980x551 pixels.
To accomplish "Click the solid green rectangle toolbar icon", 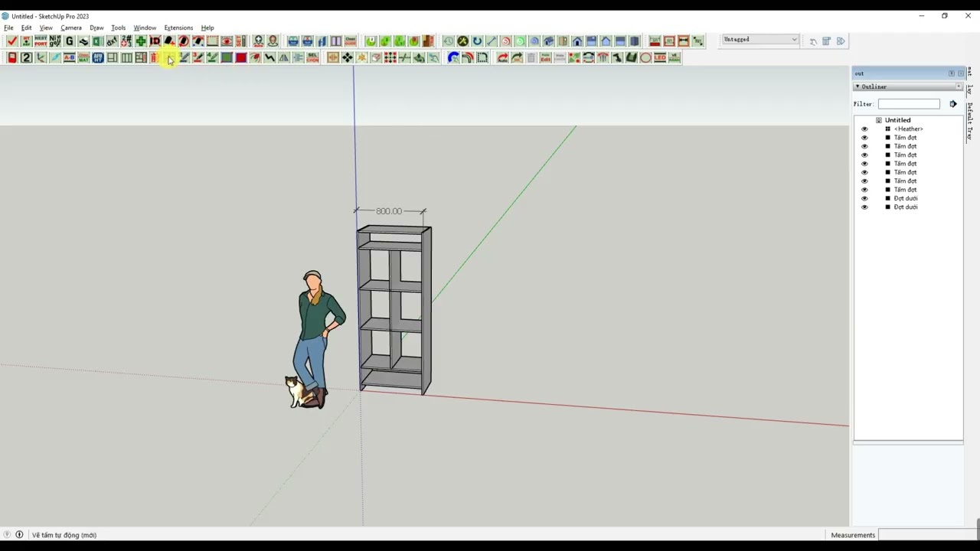I will point(227,57).
